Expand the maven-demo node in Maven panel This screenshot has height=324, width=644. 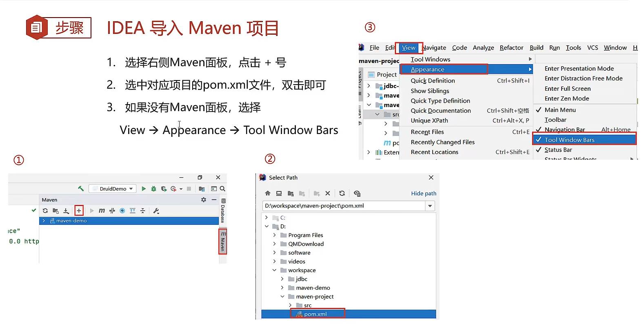[x=44, y=221]
